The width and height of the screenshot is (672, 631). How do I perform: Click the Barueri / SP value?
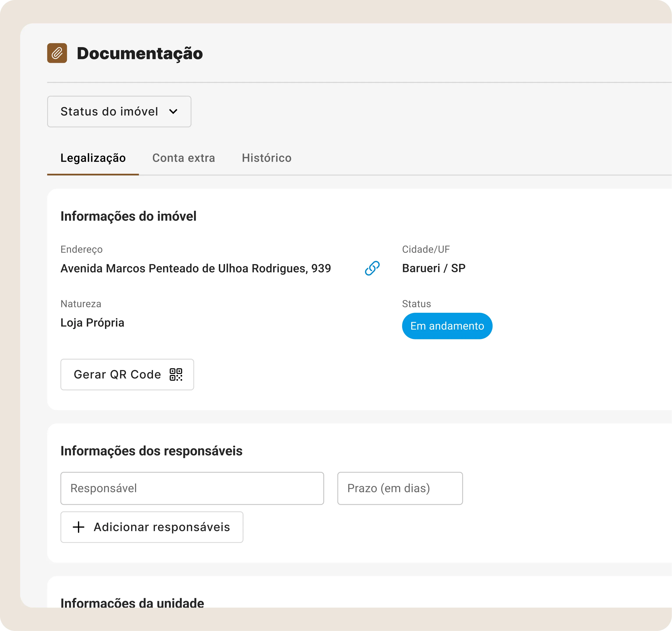click(x=434, y=268)
